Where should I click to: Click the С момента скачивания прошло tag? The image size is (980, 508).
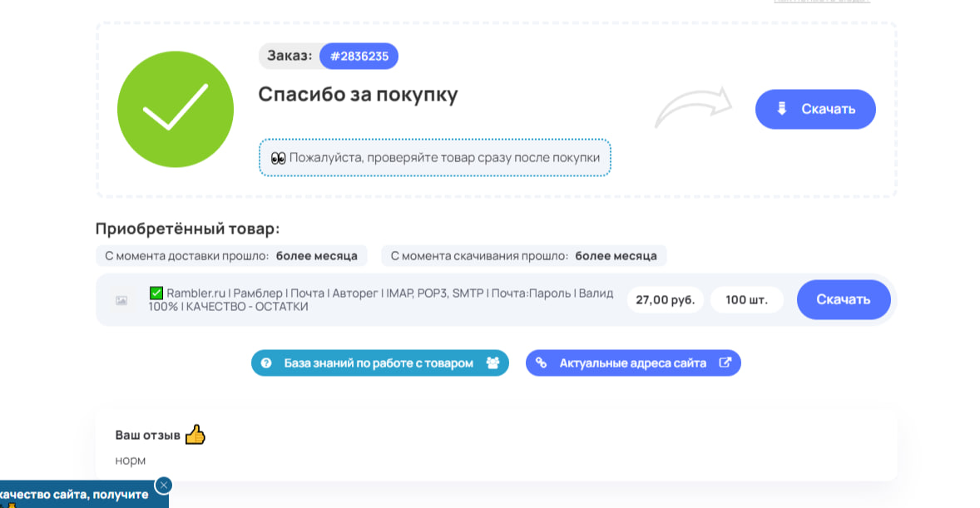coord(524,255)
